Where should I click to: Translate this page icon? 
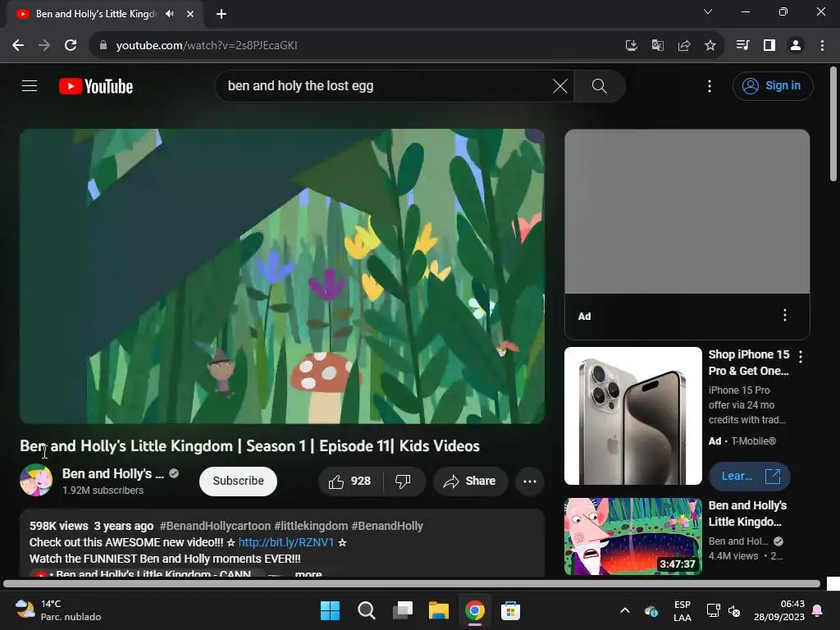click(x=657, y=46)
